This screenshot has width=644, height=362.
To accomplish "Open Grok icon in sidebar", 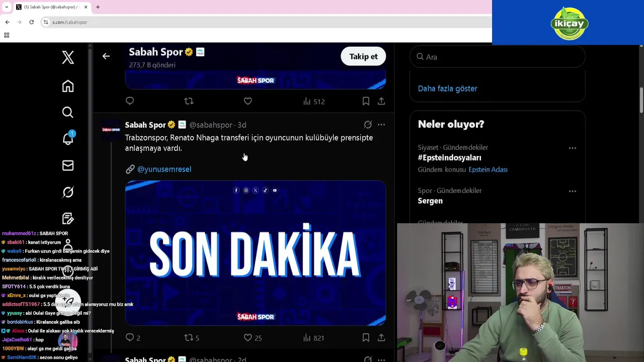I will (68, 192).
